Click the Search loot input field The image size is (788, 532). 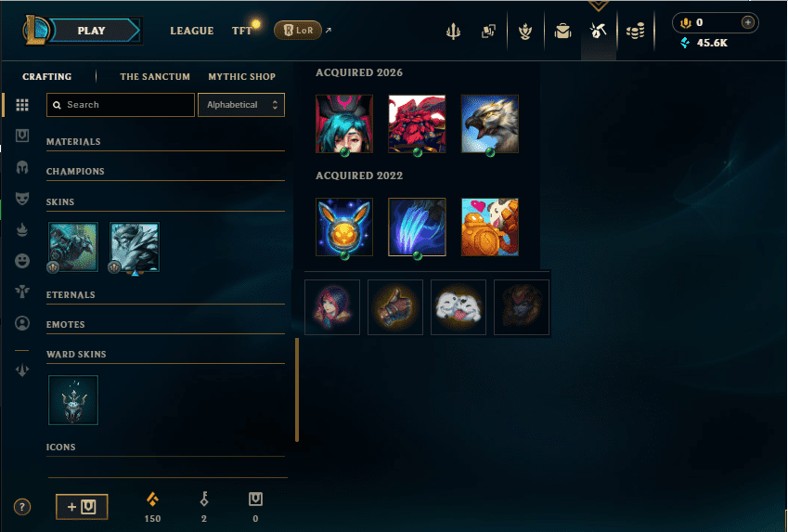tap(121, 105)
